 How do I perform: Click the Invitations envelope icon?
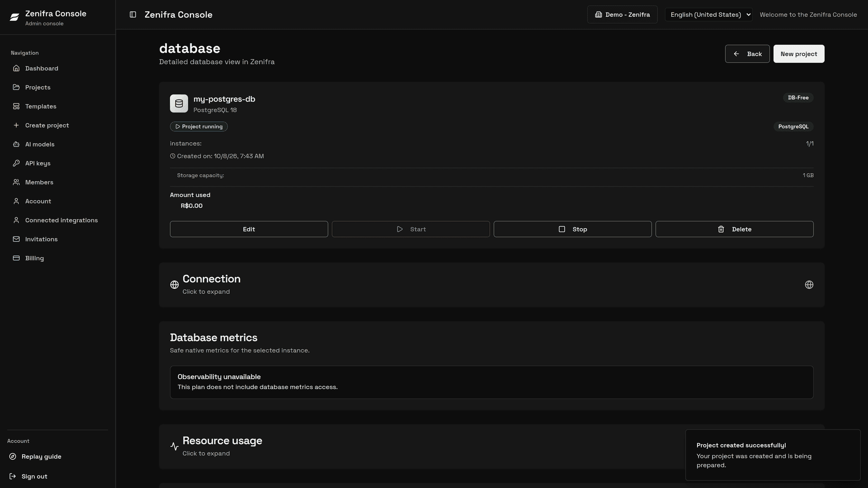16,239
